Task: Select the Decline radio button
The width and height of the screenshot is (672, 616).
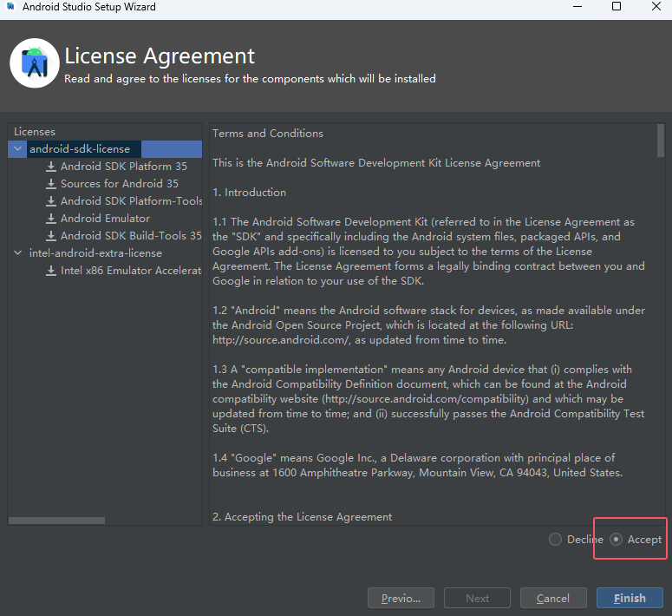Action: (555, 539)
